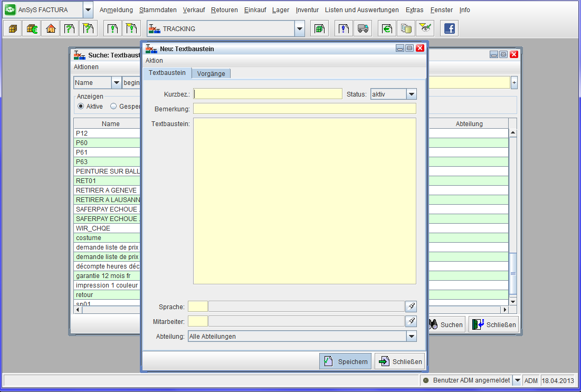The image size is (581, 392).
Task: Select the Gesperrte radio button
Action: pos(113,106)
